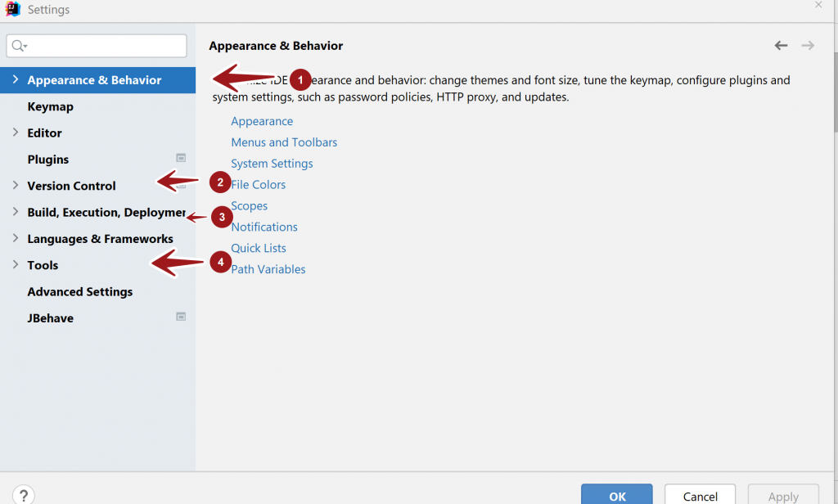Select Keymap in the settings tree
The width and height of the screenshot is (838, 504).
tap(50, 106)
